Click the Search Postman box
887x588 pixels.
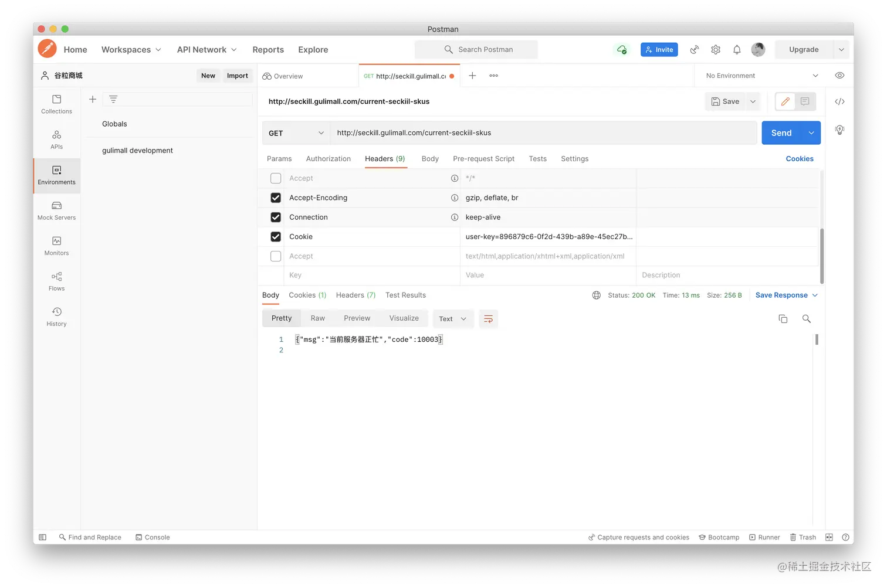click(476, 50)
